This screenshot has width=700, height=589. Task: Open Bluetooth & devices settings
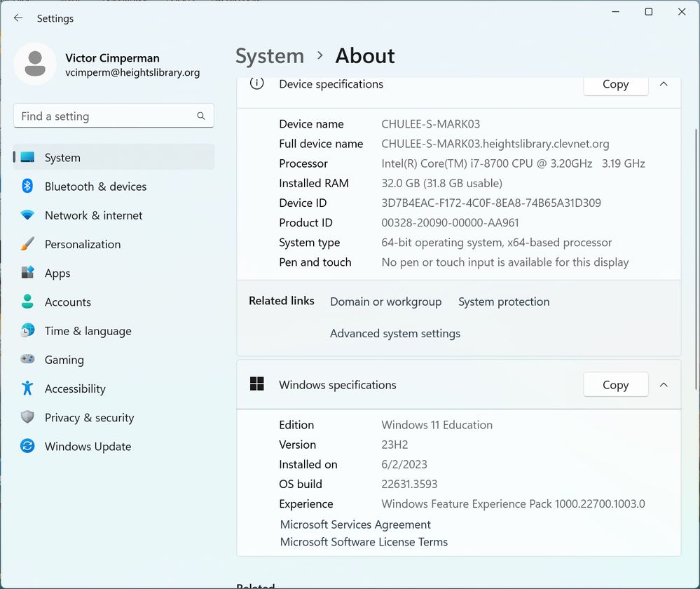pyautogui.click(x=95, y=187)
